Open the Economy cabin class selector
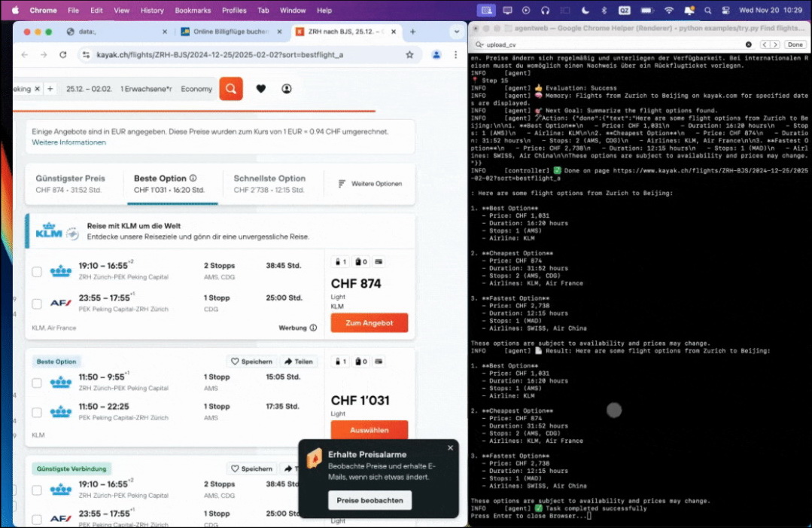 196,89
